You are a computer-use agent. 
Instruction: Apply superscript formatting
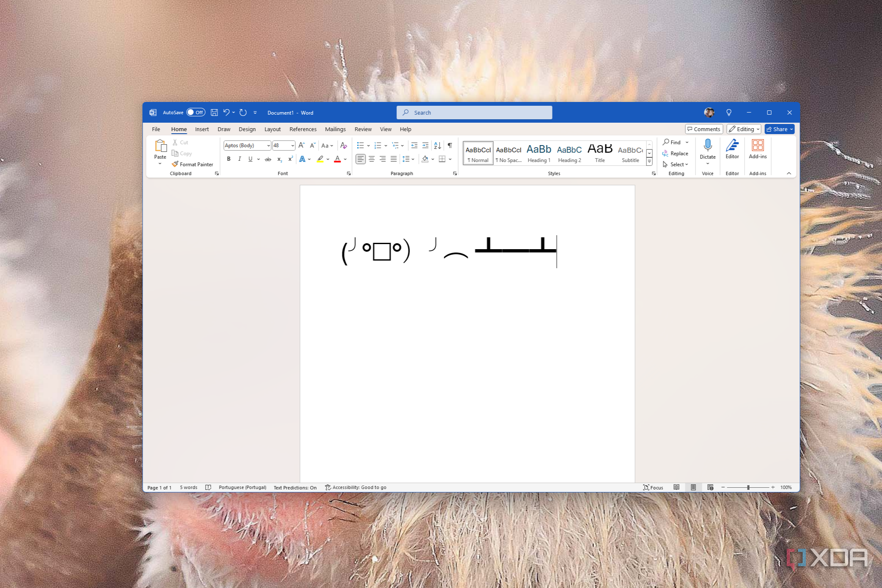pyautogui.click(x=290, y=159)
